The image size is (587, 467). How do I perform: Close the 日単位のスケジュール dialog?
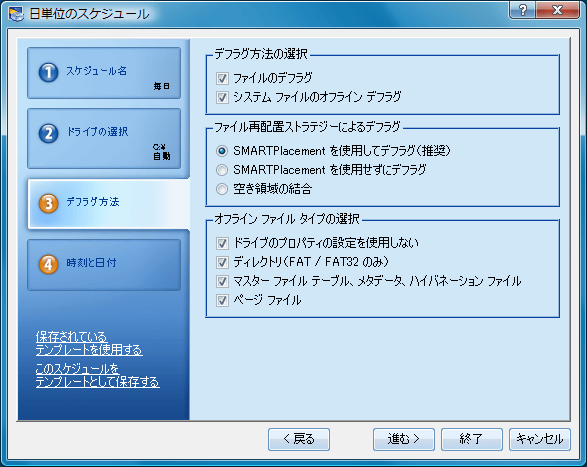point(558,10)
